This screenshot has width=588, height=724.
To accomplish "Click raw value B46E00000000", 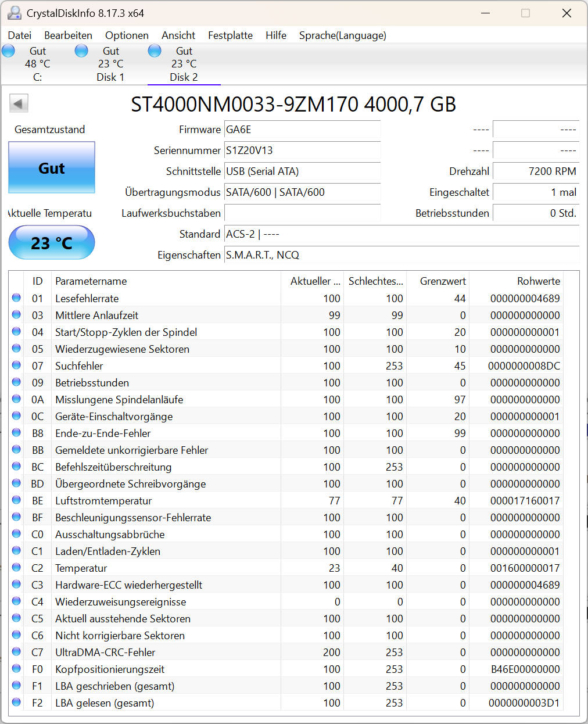I will point(525,669).
